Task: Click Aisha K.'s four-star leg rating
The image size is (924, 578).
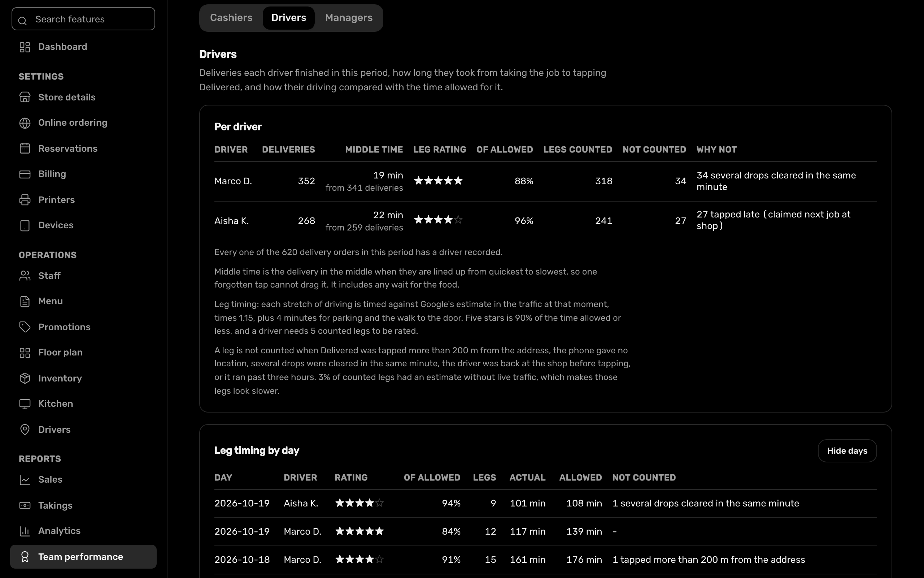Action: click(438, 220)
